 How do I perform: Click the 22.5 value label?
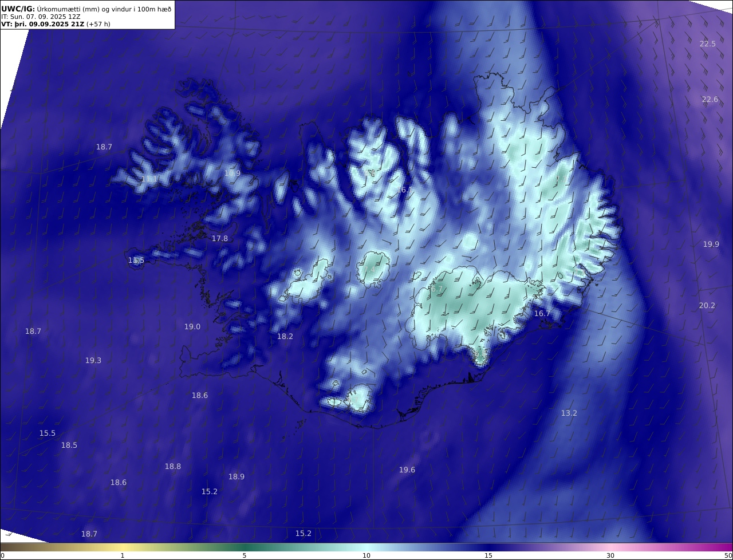[x=708, y=44]
